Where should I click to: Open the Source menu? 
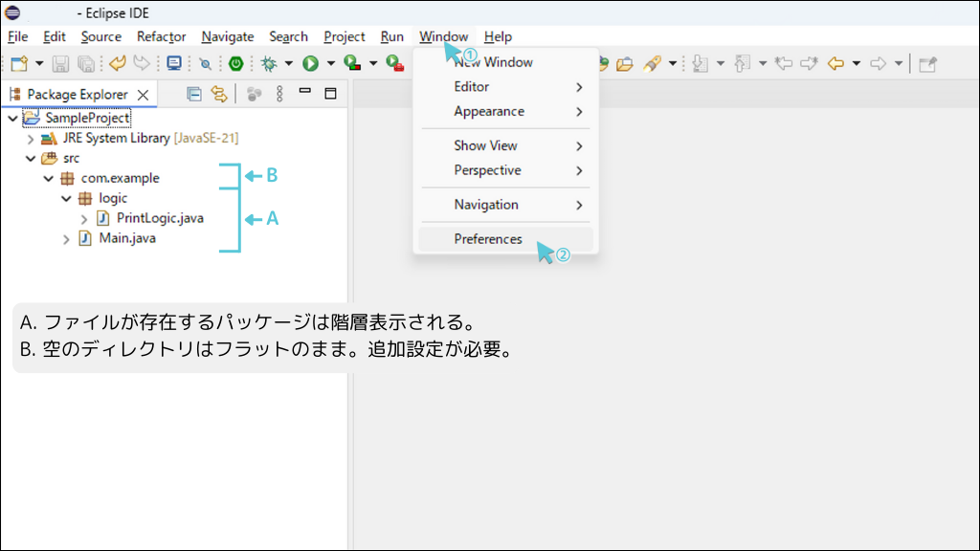click(101, 36)
